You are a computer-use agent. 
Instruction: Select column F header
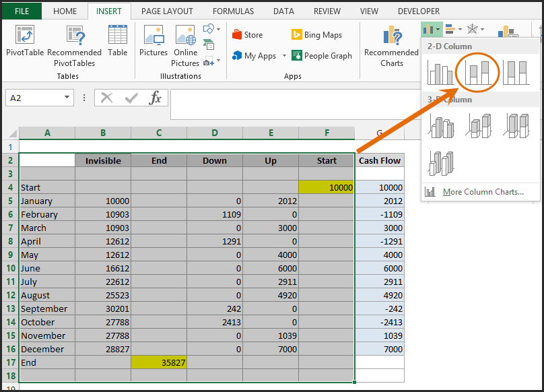pyautogui.click(x=327, y=133)
